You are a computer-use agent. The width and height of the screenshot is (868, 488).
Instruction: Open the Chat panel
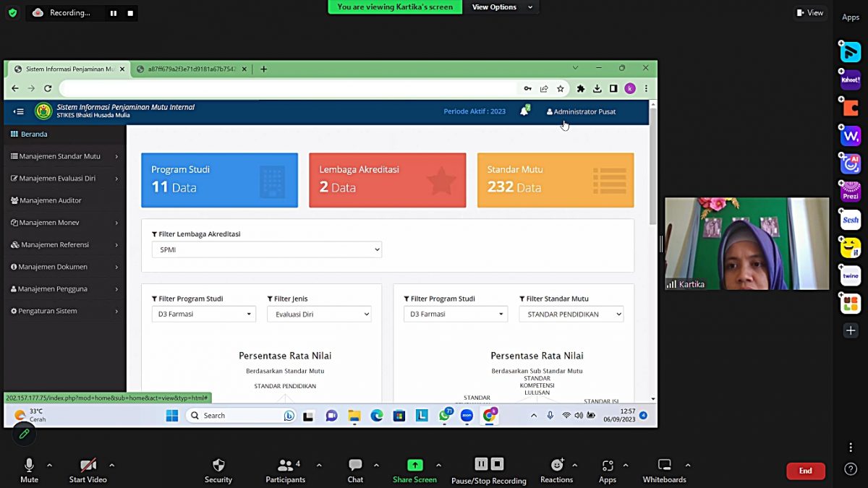[x=355, y=466]
